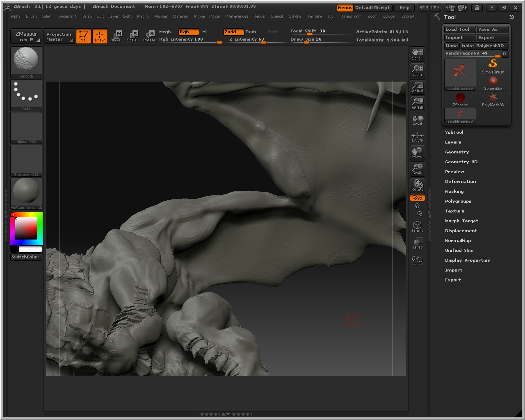Toggle Zadd sculpt mode
The image size is (525, 420).
pos(234,32)
